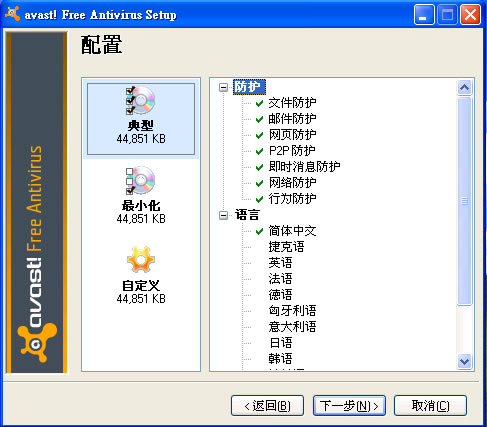Toggle the 网络防护 checkmark

tap(259, 183)
